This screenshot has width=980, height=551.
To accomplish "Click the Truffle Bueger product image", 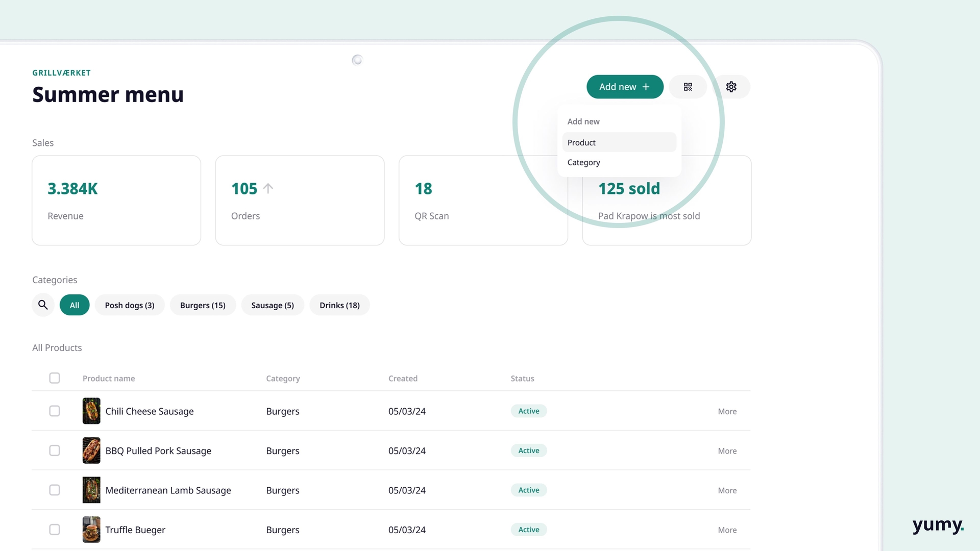I will 91,530.
